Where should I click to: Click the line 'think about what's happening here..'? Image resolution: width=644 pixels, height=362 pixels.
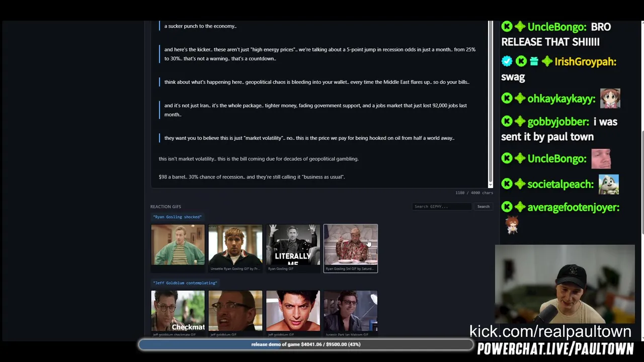317,82
